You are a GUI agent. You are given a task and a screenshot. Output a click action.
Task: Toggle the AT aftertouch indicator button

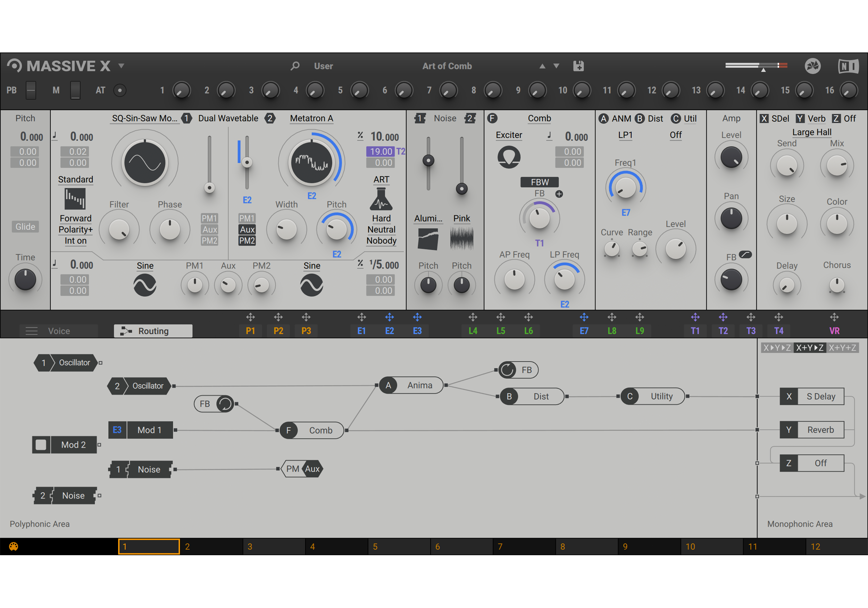pyautogui.click(x=120, y=90)
